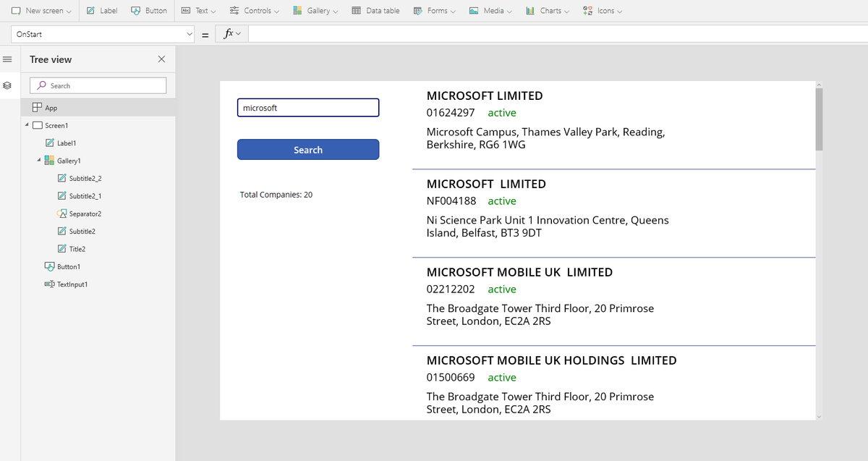Image resolution: width=868 pixels, height=461 pixels.
Task: Select Subtitle2 in the tree view
Action: pos(82,232)
